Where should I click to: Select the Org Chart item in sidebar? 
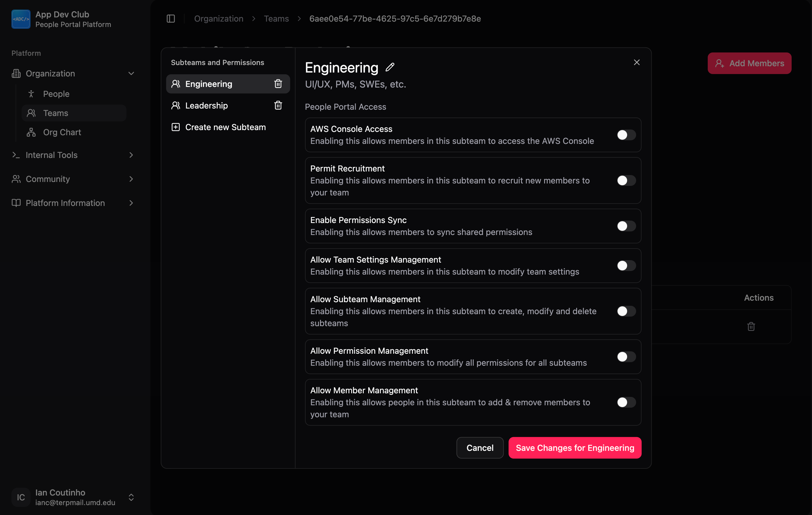(62, 132)
